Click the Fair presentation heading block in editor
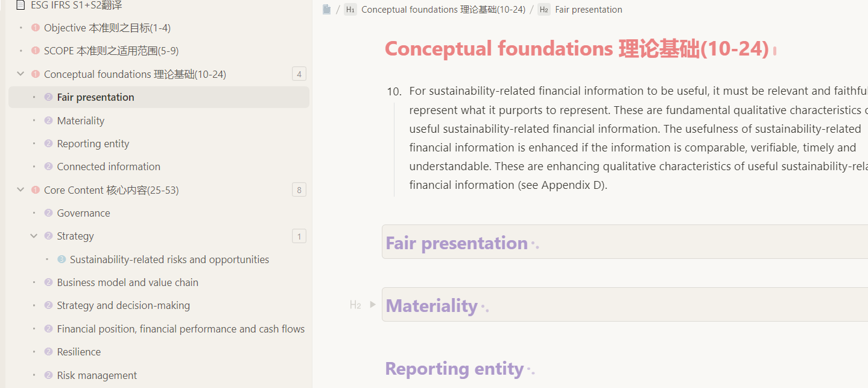Screen dimensions: 868x388 [x=457, y=243]
